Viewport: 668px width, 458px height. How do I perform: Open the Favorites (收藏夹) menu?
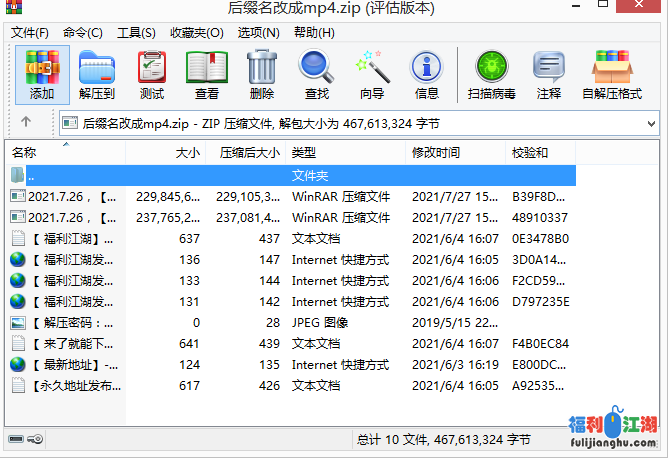click(x=195, y=32)
